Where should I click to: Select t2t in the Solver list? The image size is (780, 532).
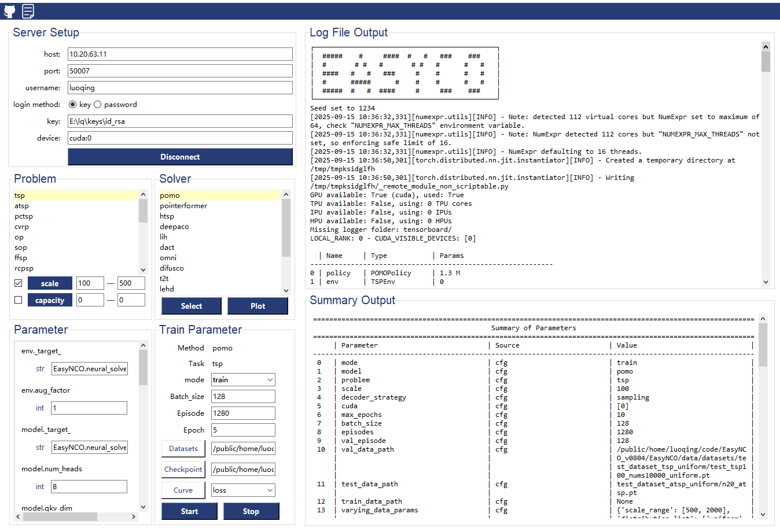pyautogui.click(x=220, y=279)
